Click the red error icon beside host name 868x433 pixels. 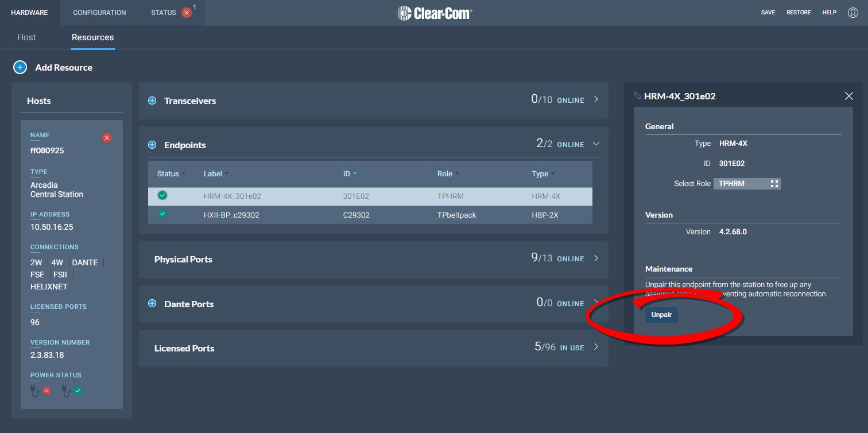click(107, 138)
